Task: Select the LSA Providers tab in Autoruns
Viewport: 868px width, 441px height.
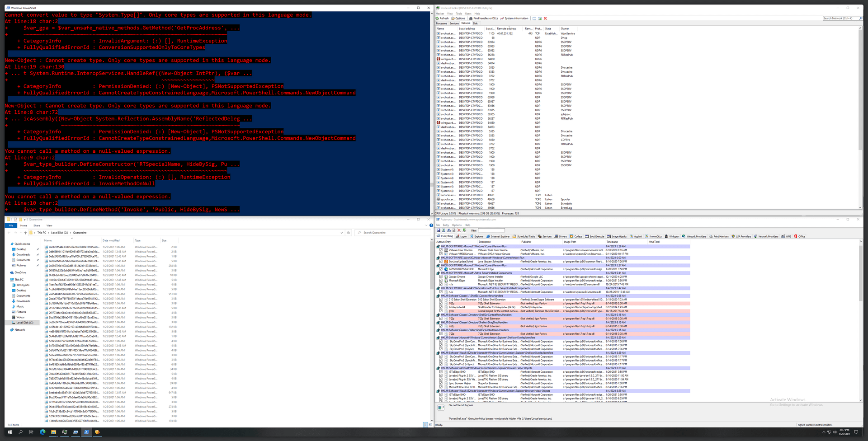Action: [x=741, y=236]
